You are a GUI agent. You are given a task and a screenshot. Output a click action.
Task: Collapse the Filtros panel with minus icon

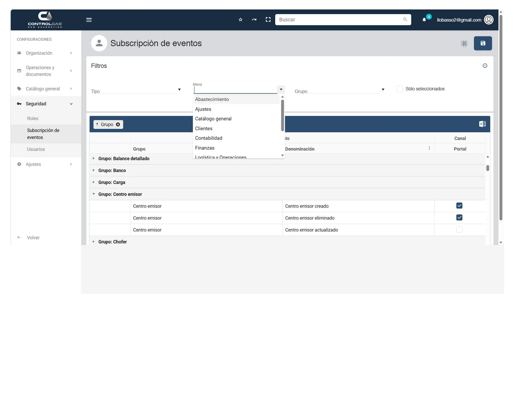[x=485, y=66]
